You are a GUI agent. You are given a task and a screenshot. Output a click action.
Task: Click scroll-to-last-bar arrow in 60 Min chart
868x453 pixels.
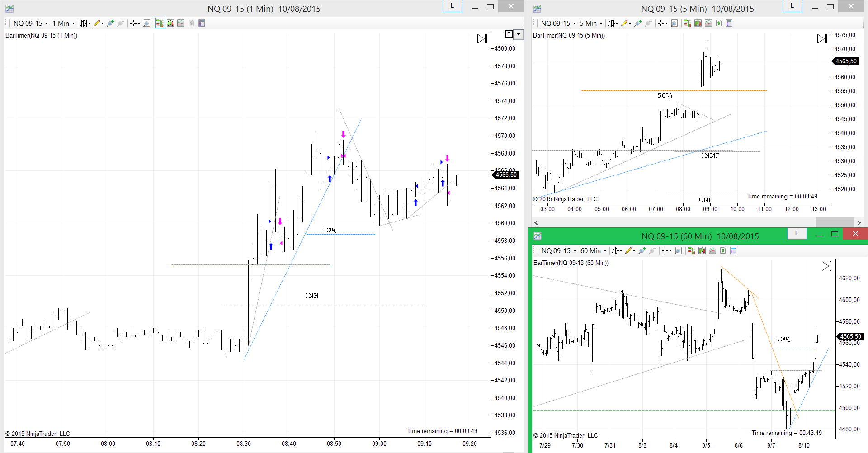826,266
